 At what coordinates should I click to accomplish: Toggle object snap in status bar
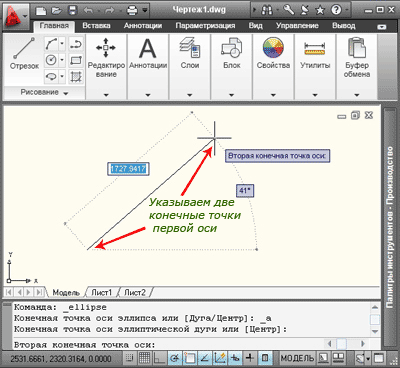coord(189,359)
